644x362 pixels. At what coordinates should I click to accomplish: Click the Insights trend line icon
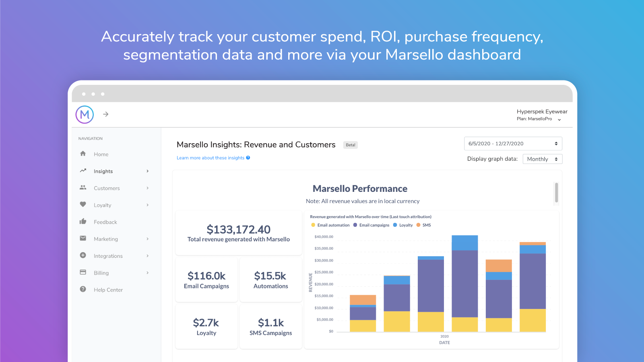pyautogui.click(x=83, y=171)
